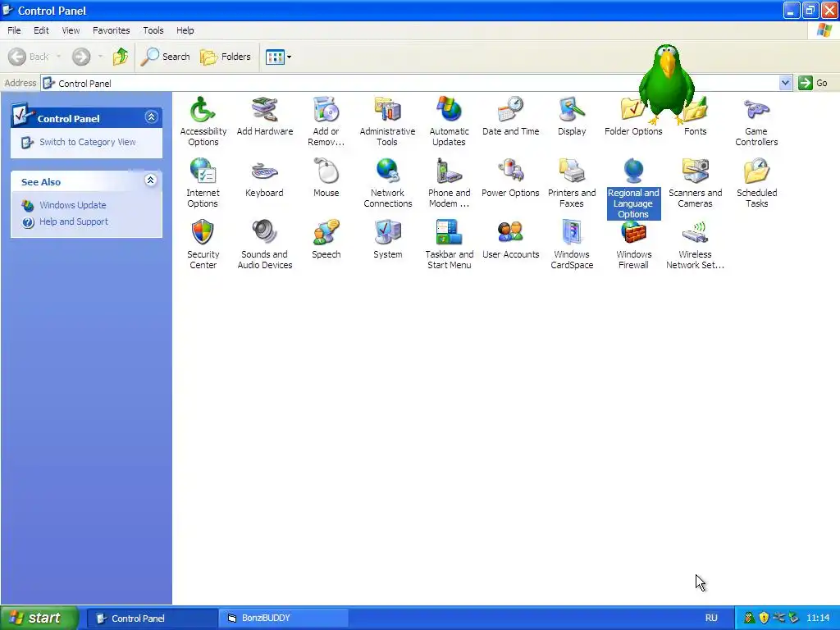Switch to Category View

point(87,142)
